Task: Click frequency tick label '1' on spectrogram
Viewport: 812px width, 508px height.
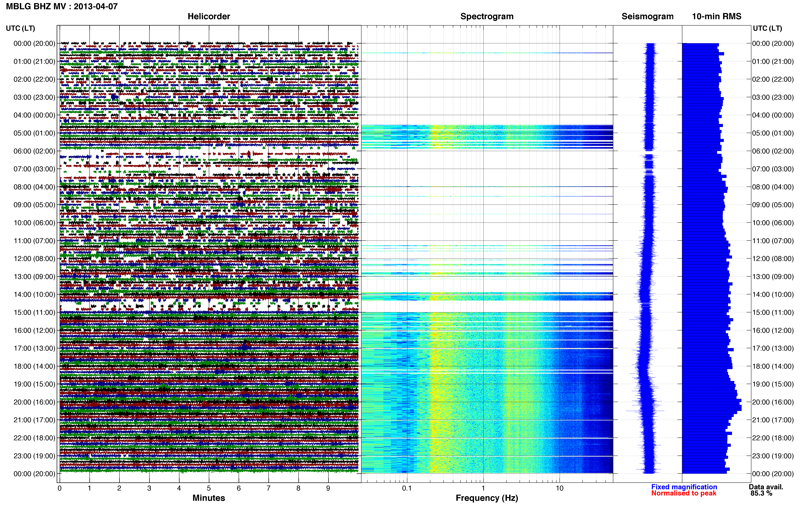Action: point(483,488)
